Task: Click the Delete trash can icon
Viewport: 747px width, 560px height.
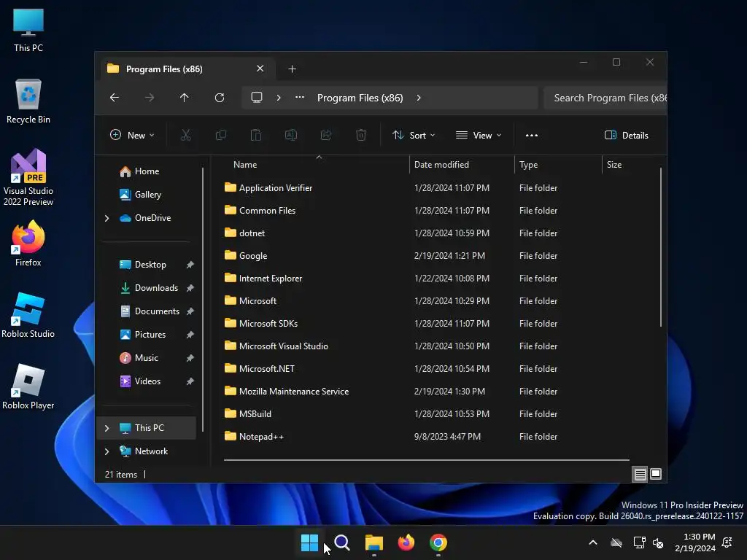Action: tap(361, 135)
